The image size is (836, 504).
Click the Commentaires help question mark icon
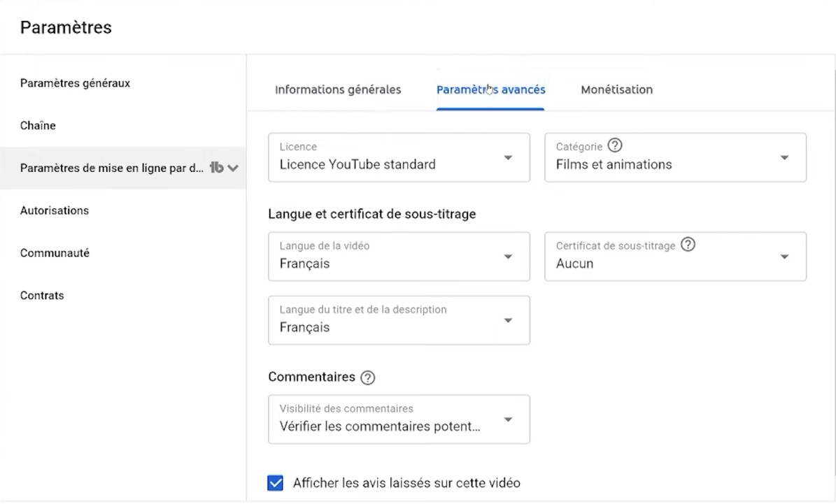368,377
